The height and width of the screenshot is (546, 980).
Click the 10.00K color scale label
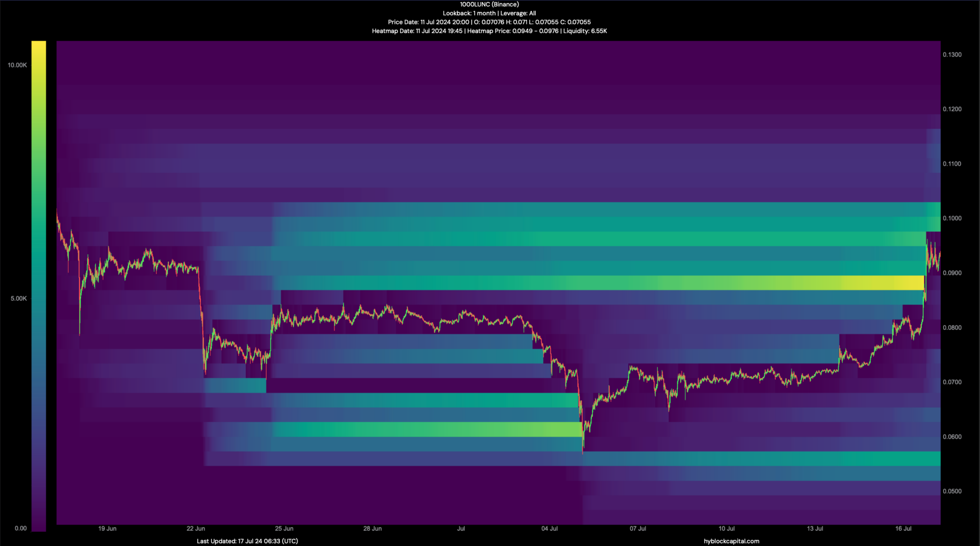pos(17,65)
